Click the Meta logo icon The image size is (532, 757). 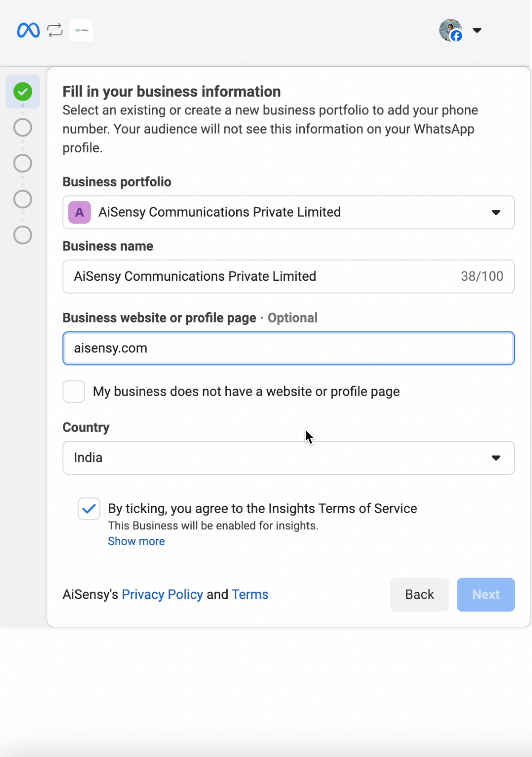[28, 30]
